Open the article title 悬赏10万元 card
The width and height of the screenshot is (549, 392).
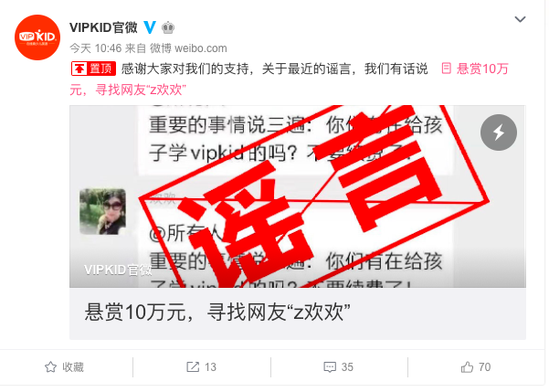(x=298, y=313)
